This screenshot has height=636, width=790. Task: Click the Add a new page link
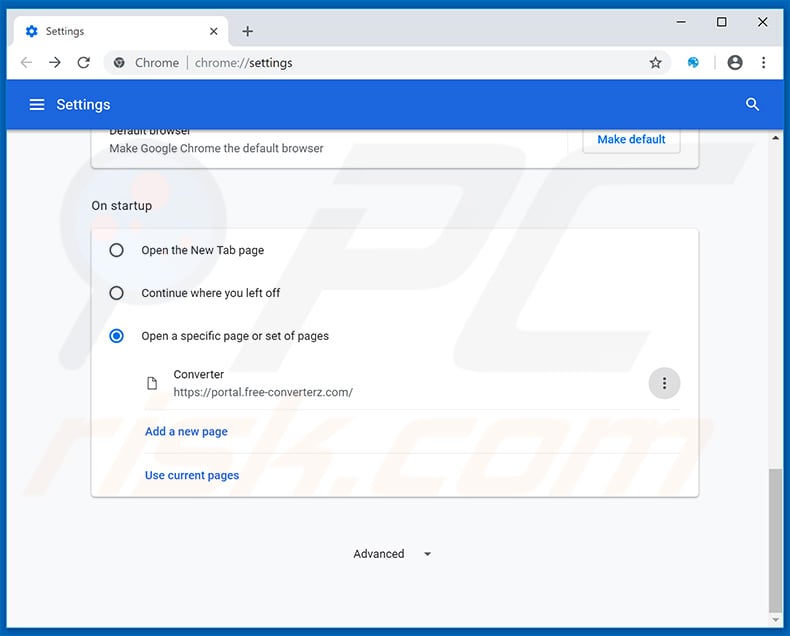pyautogui.click(x=186, y=431)
